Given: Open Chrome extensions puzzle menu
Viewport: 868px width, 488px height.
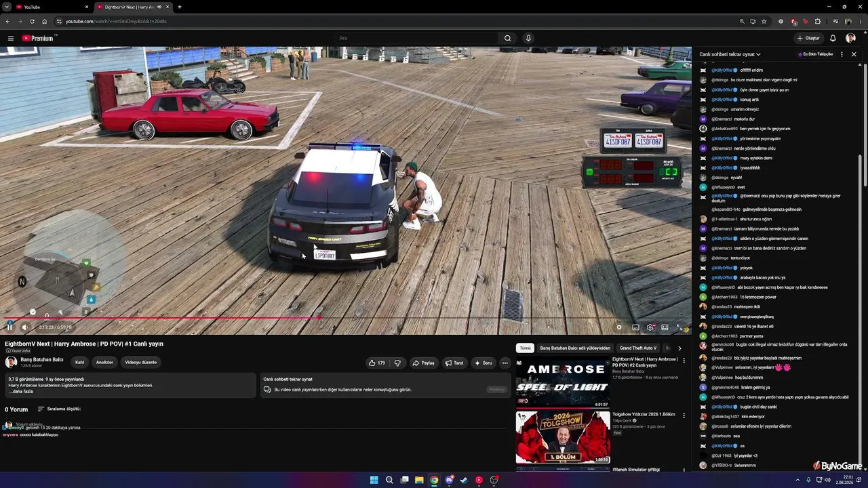Looking at the screenshot, I should (x=818, y=21).
